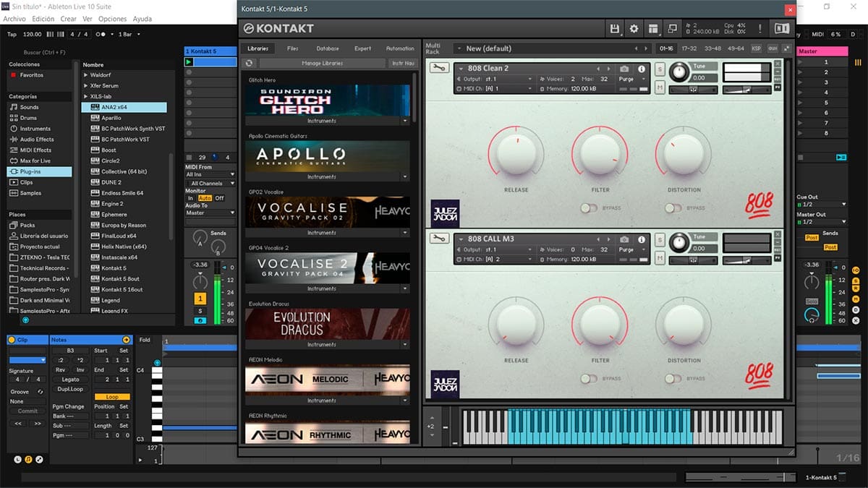Click the Kontakt minimized view icon
The width and height of the screenshot is (868, 488).
[x=673, y=28]
